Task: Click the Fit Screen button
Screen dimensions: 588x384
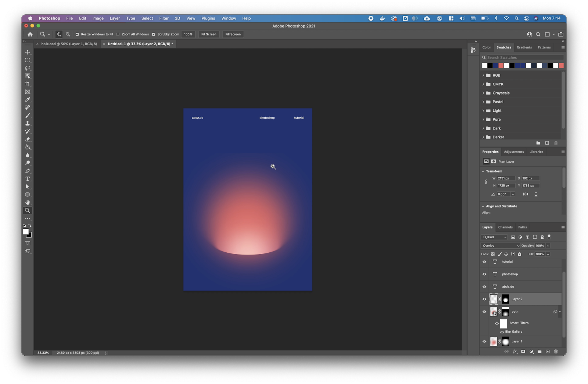Action: click(209, 34)
